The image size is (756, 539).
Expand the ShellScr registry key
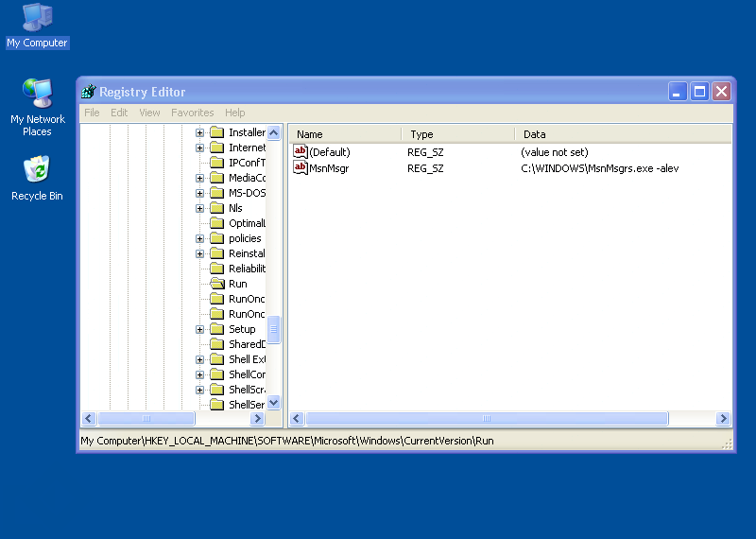tap(199, 390)
